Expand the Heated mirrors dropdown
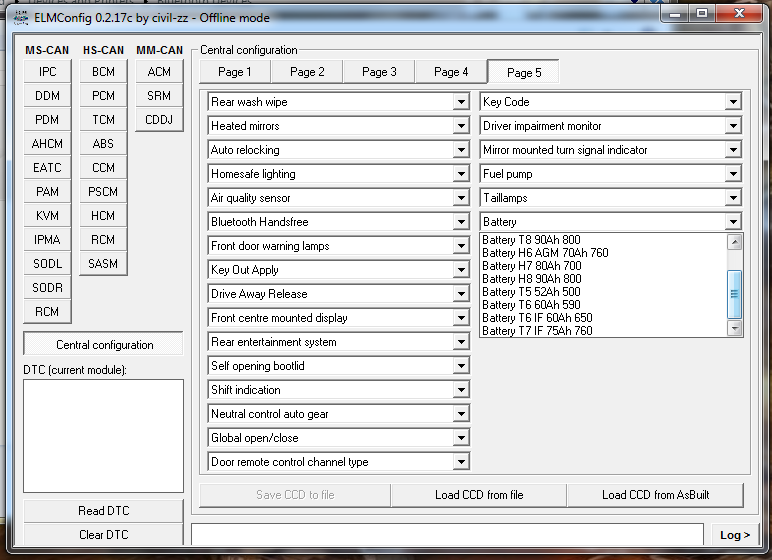The width and height of the screenshot is (772, 560). pyautogui.click(x=460, y=126)
